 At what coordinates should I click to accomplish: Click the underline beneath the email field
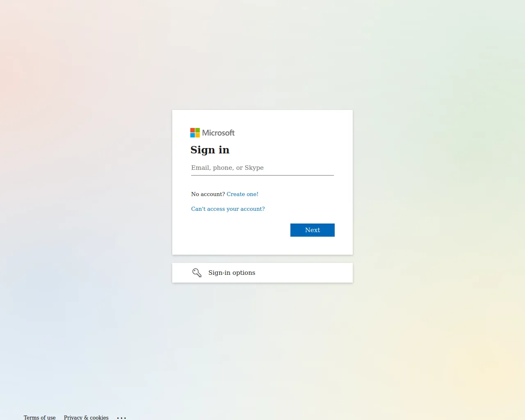(262, 175)
